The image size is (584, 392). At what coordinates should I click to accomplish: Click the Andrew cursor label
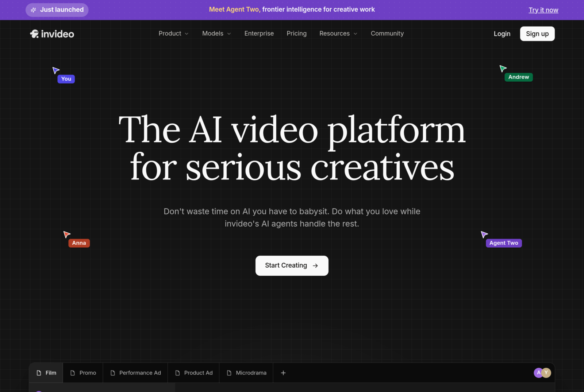519,77
